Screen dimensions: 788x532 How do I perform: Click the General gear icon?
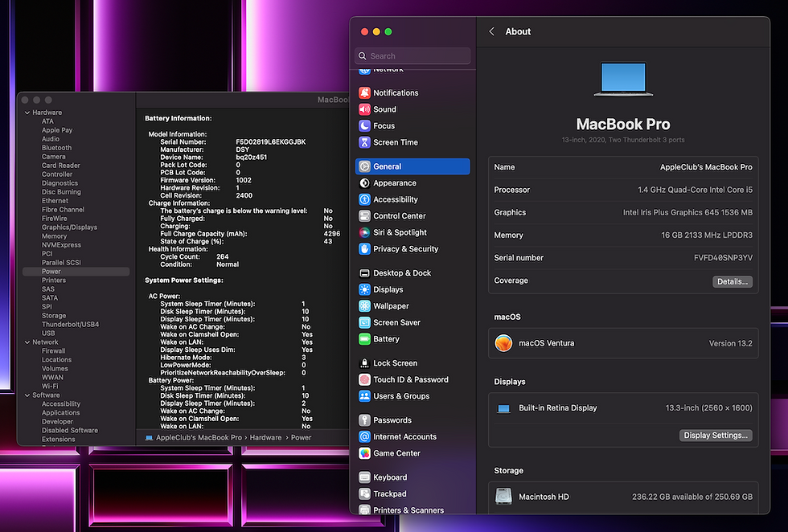[x=364, y=166]
